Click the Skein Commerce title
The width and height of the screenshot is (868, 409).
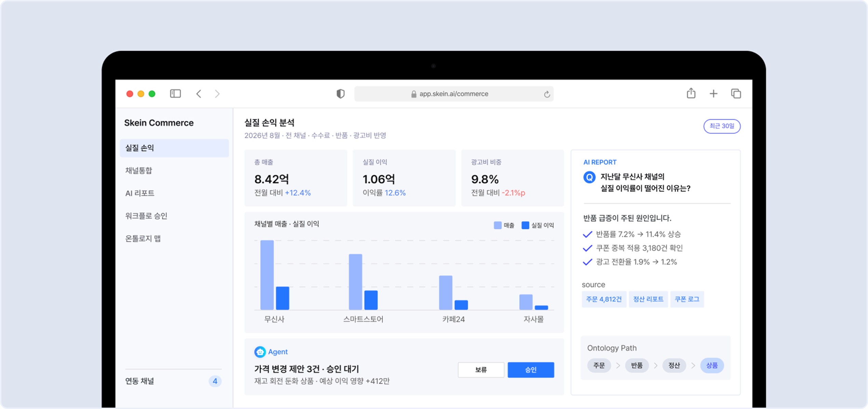pyautogui.click(x=159, y=123)
